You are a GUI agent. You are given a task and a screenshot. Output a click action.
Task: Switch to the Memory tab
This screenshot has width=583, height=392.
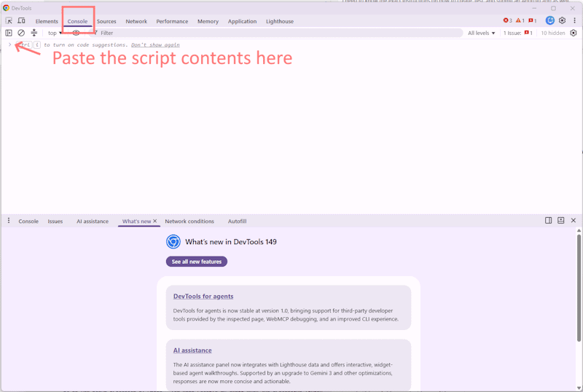pyautogui.click(x=208, y=21)
